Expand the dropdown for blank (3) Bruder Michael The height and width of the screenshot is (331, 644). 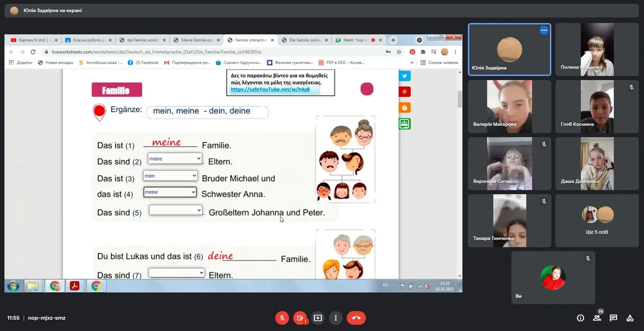coord(170,176)
